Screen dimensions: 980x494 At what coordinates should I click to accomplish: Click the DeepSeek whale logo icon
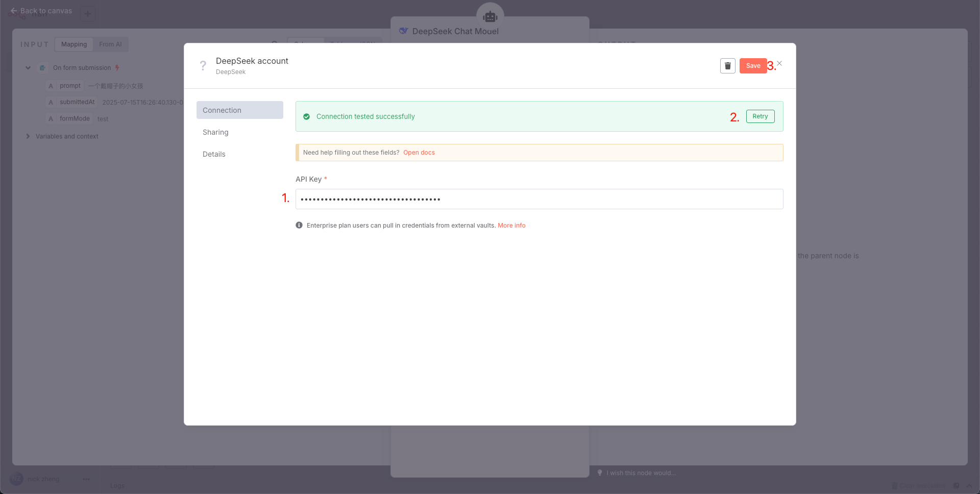(403, 31)
